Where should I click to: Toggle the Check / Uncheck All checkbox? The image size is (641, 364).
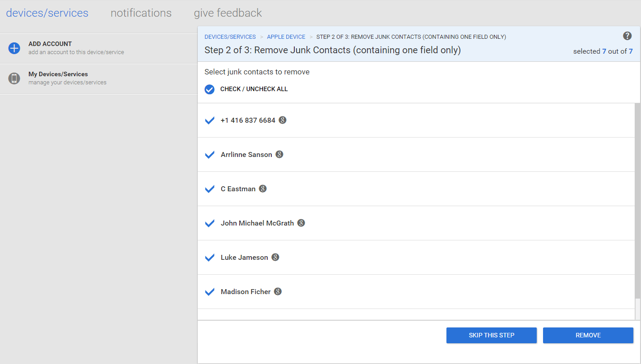(209, 89)
